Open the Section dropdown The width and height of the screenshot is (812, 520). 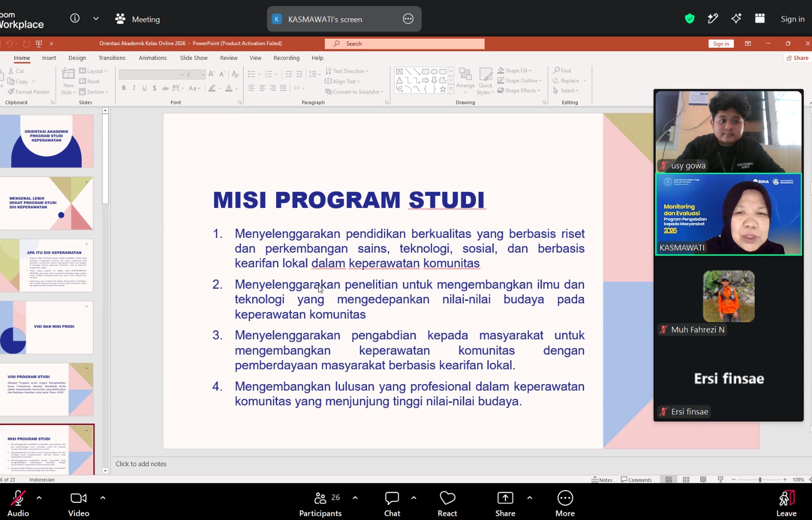point(94,92)
